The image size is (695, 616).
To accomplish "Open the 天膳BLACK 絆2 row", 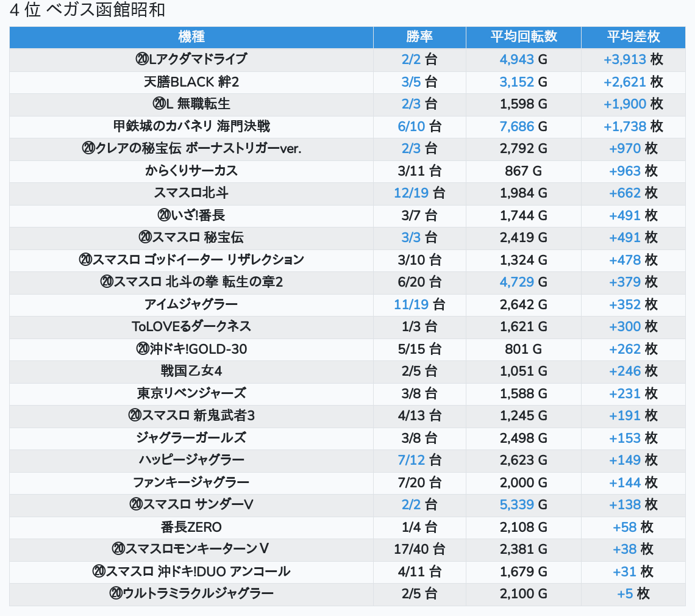I will tap(191, 82).
